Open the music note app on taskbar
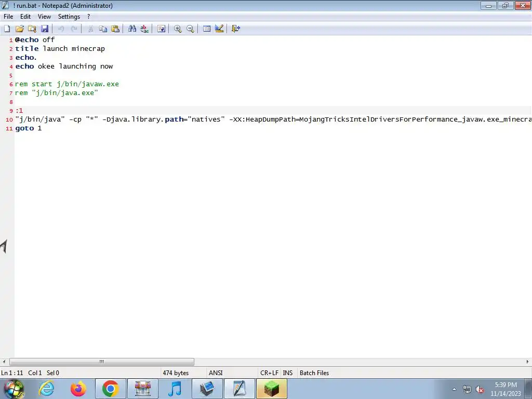The height and width of the screenshot is (399, 532). pos(175,389)
